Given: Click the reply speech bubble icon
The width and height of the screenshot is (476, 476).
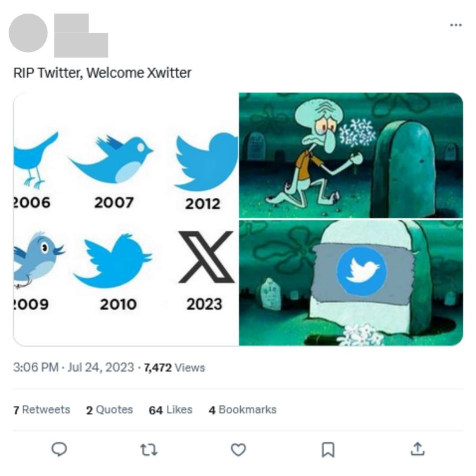Looking at the screenshot, I should point(59,449).
